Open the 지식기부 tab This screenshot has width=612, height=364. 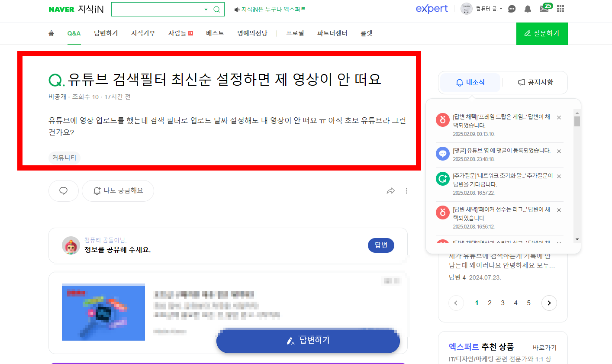[143, 33]
